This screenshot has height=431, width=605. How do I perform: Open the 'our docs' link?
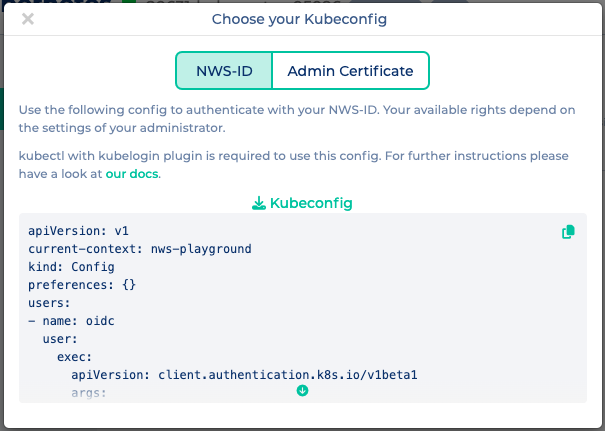tap(132, 174)
